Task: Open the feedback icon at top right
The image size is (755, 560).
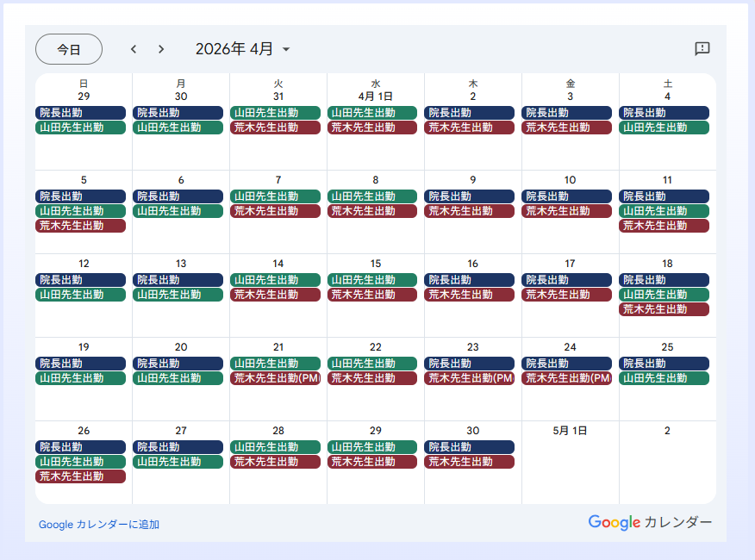Action: pos(702,49)
